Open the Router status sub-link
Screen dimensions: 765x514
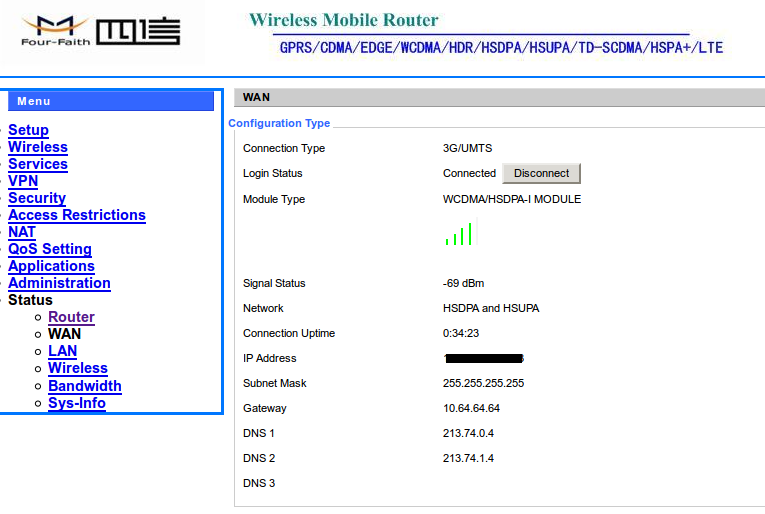tap(71, 317)
